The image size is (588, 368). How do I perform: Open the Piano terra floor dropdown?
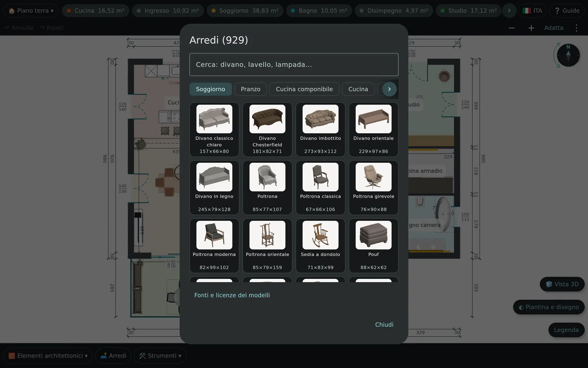click(x=31, y=11)
